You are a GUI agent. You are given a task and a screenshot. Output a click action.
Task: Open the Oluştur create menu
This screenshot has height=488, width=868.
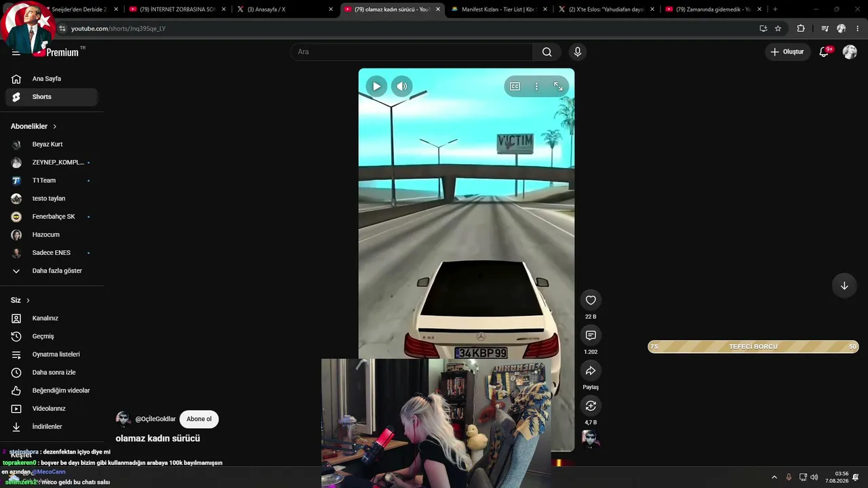point(787,52)
